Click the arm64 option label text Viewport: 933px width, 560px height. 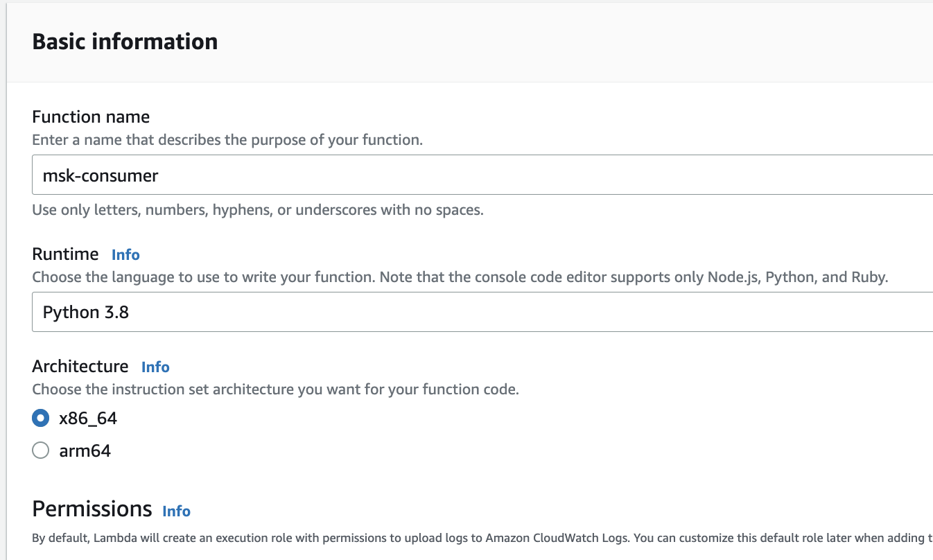coord(85,451)
